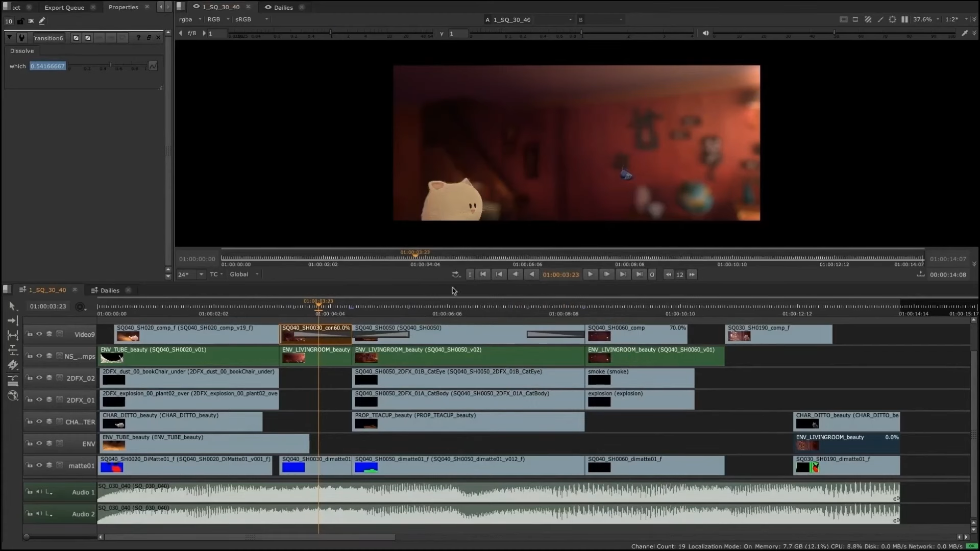Select the Dissolve tab in properties

click(22, 51)
